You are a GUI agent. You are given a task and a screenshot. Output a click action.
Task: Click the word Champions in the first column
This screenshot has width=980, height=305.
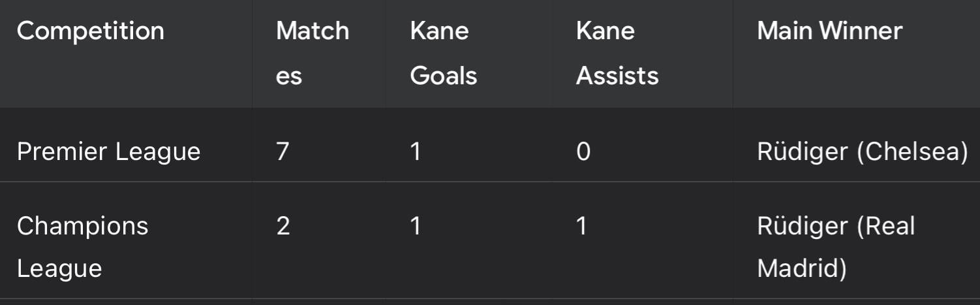[82, 226]
